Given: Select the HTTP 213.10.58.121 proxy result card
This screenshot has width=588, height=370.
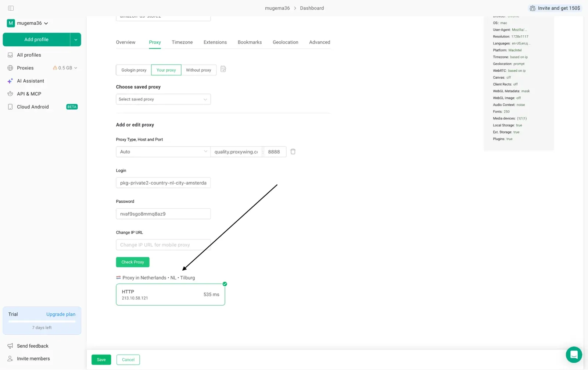Looking at the screenshot, I should pyautogui.click(x=171, y=295).
